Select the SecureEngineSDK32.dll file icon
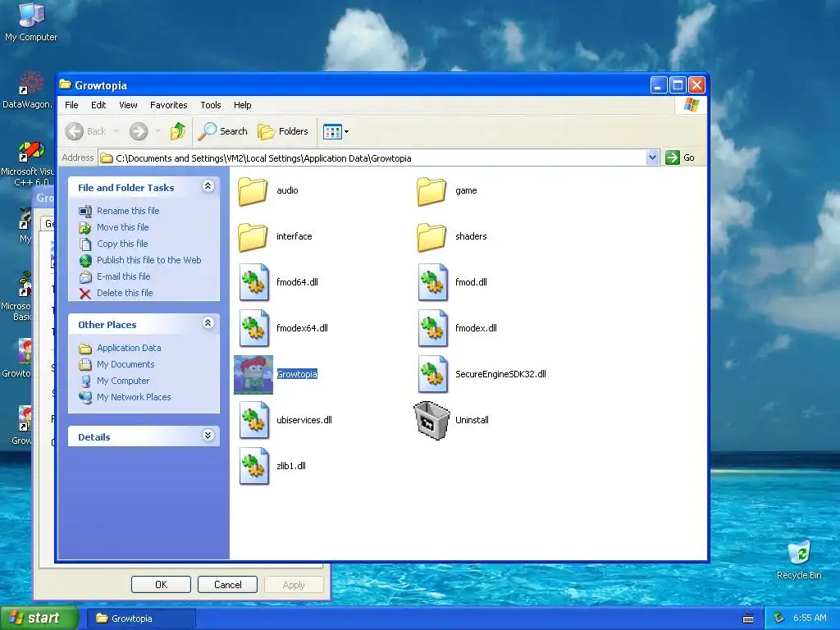 (x=433, y=374)
